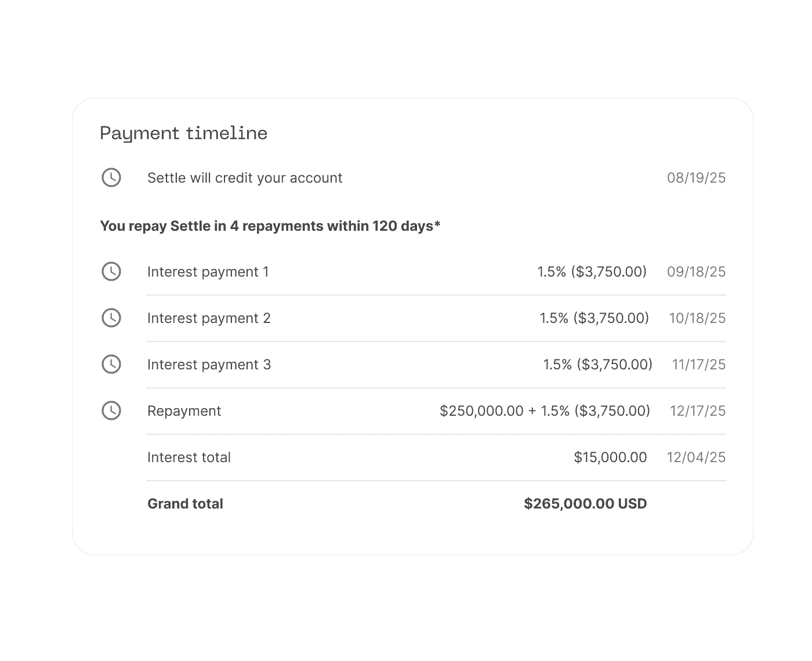The image size is (812, 661).
Task: Select the Grand total label
Action: [185, 504]
